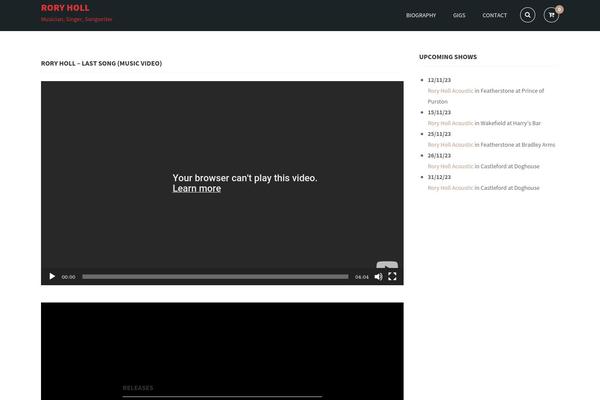Open the Contact page
This screenshot has width=600, height=400.
tap(494, 15)
